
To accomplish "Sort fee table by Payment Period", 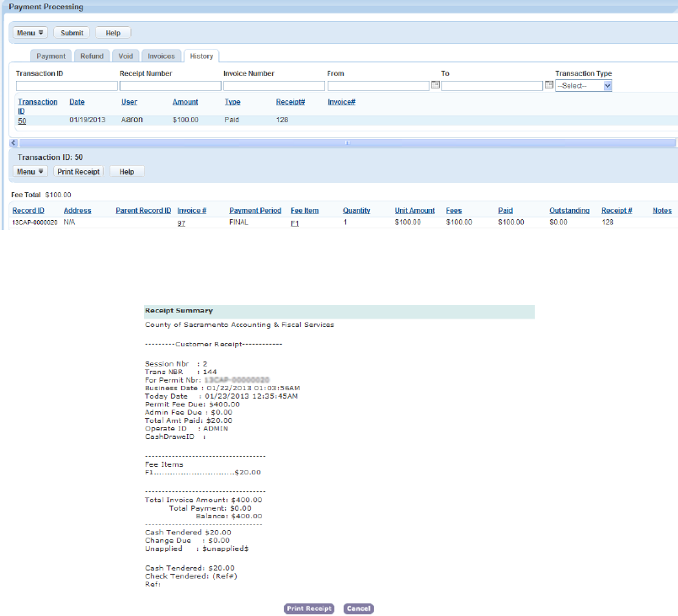I will coord(255,210).
